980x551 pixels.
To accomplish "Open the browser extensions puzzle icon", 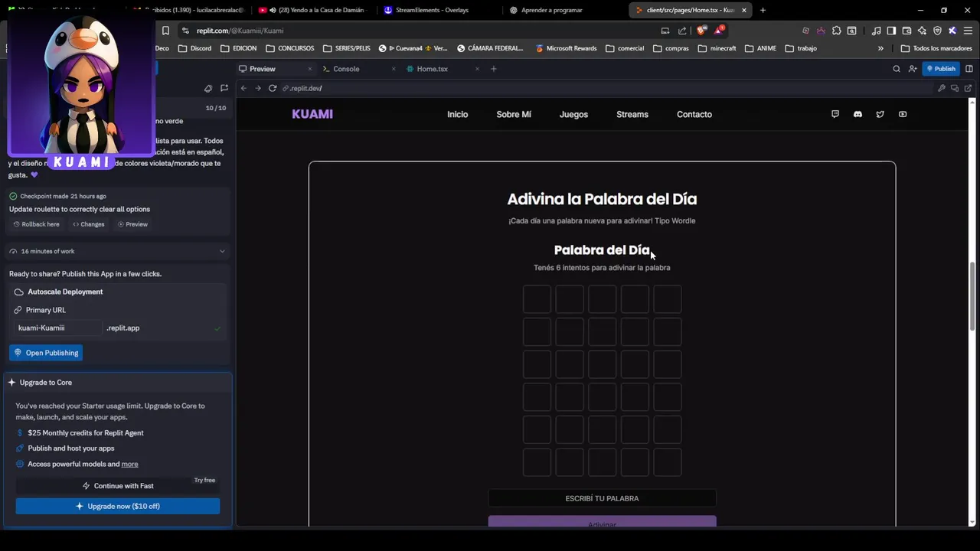I will 836,31.
